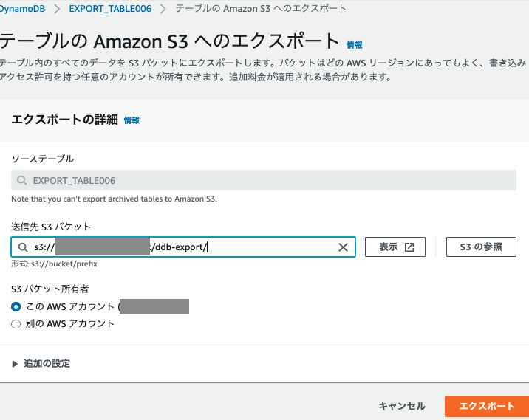Screen dimensions: 529x420
Task: Click the S3 の参照 button
Action: click(480, 247)
